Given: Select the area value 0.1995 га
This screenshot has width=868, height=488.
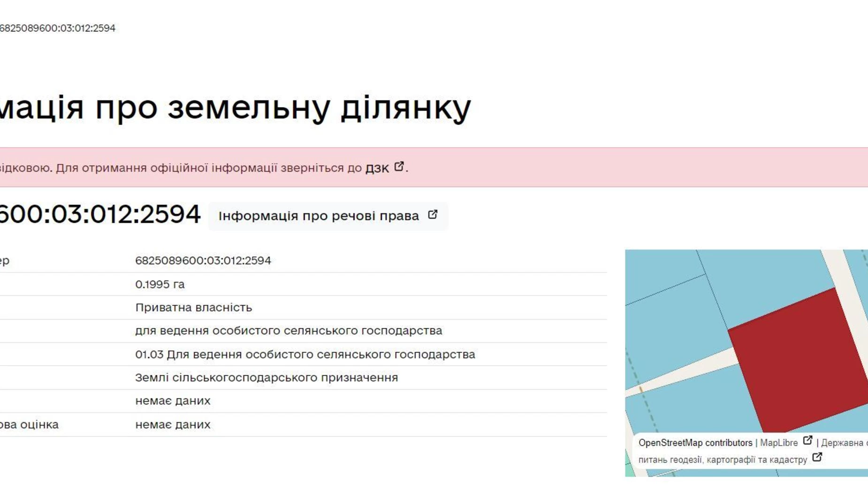Looking at the screenshot, I should coord(160,284).
